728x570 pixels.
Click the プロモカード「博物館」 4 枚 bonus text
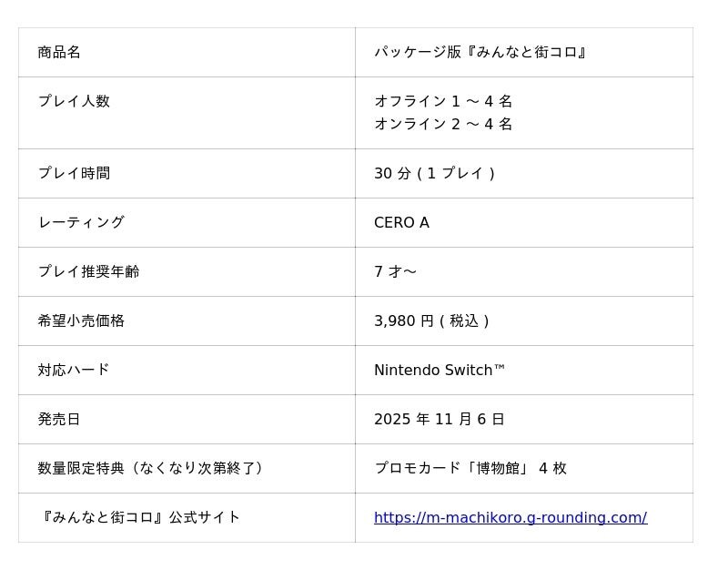click(470, 469)
